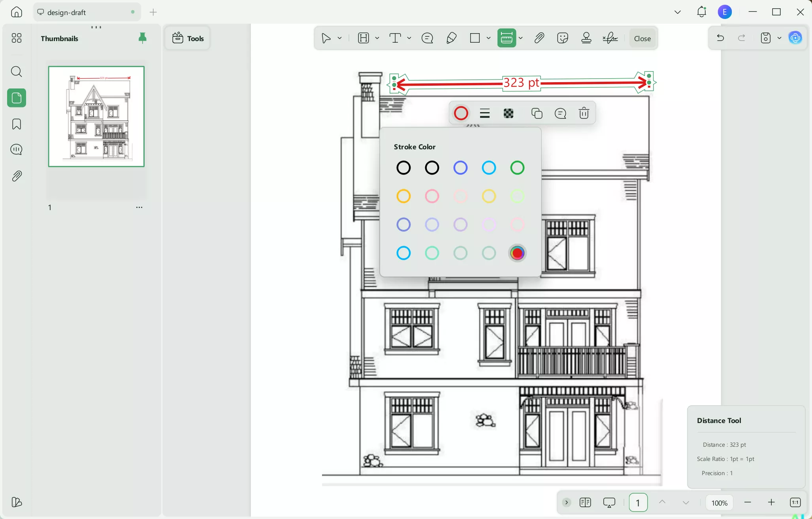Open page 1 thumbnail options menu
Screen dimensions: 812x519
click(139, 207)
